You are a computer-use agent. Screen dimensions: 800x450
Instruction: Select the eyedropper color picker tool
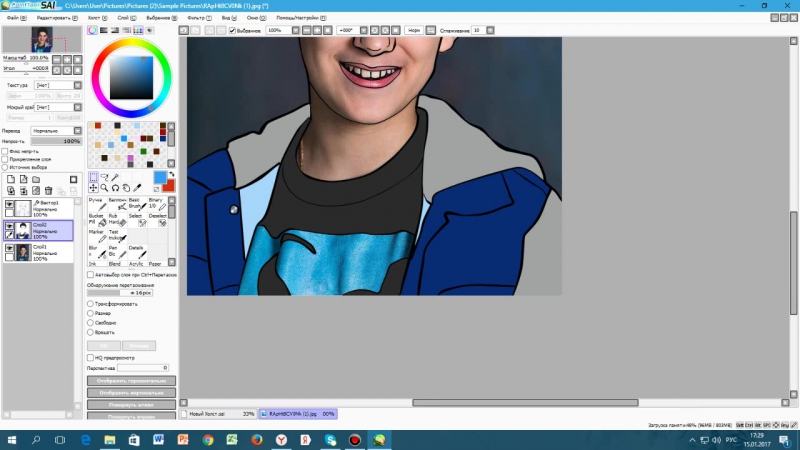point(138,187)
